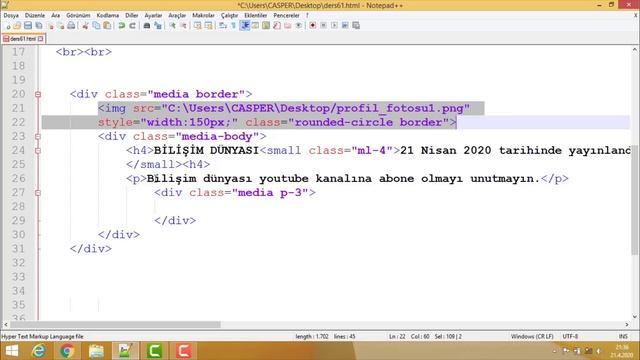
Task: Click the Close All toolbar icon
Action: [60, 26]
